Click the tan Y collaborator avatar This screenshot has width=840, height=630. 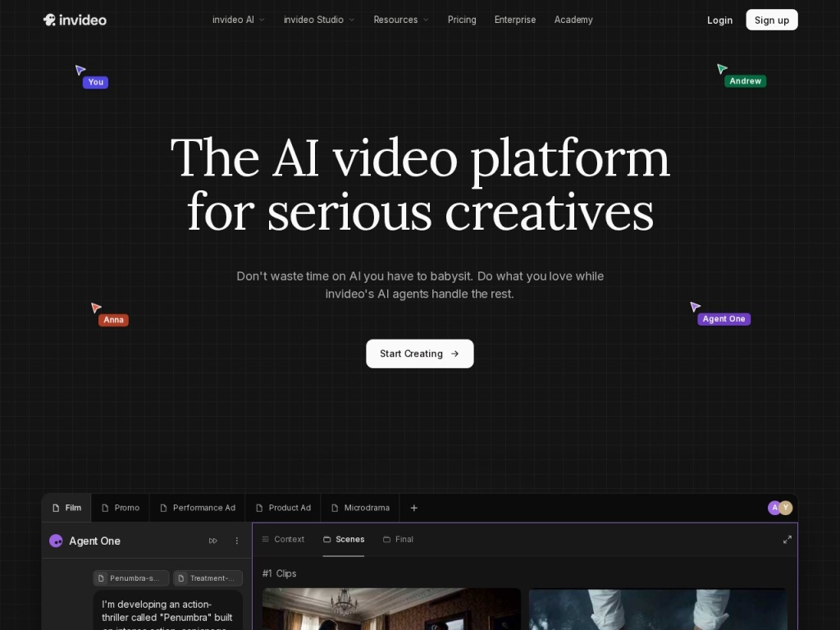[x=786, y=508]
